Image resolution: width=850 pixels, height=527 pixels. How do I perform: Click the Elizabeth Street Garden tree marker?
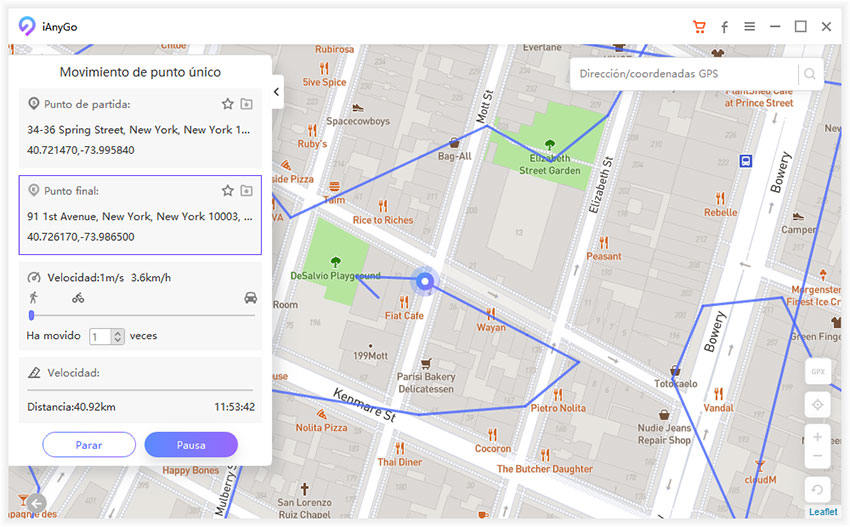click(550, 144)
